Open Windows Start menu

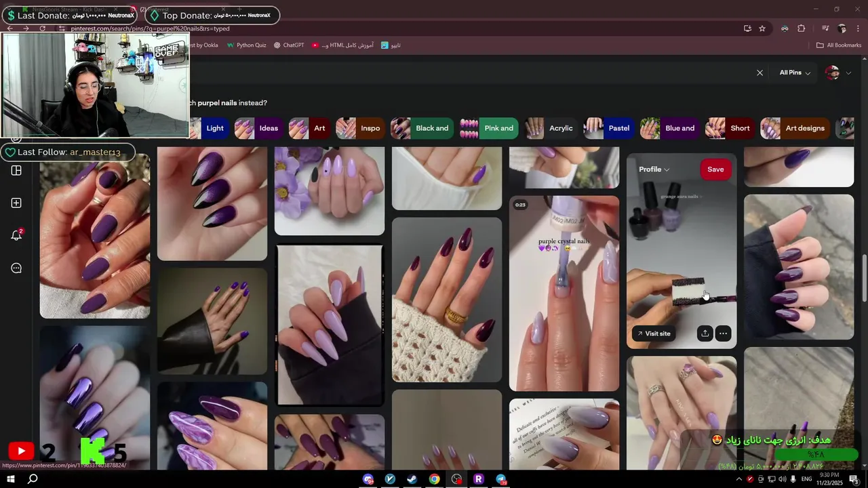[11, 479]
